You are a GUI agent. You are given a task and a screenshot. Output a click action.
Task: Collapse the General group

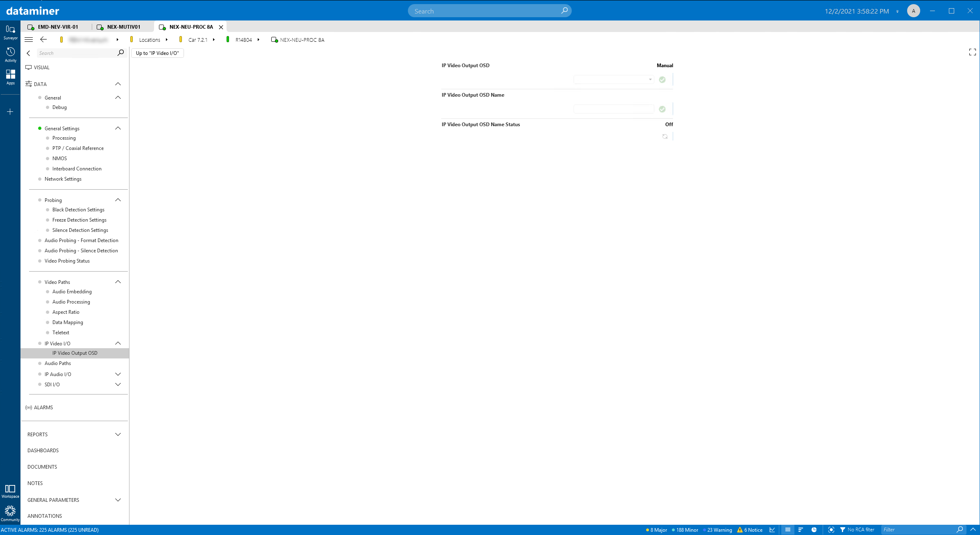pyautogui.click(x=118, y=97)
